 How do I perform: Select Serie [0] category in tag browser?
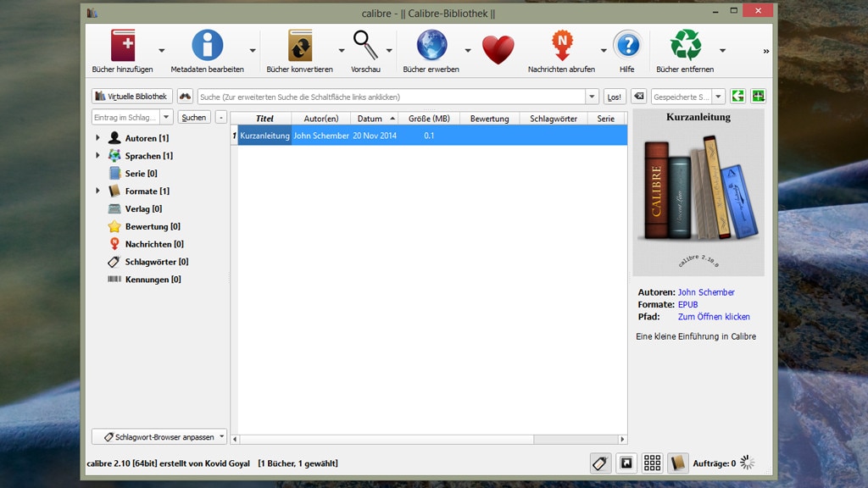click(x=141, y=173)
